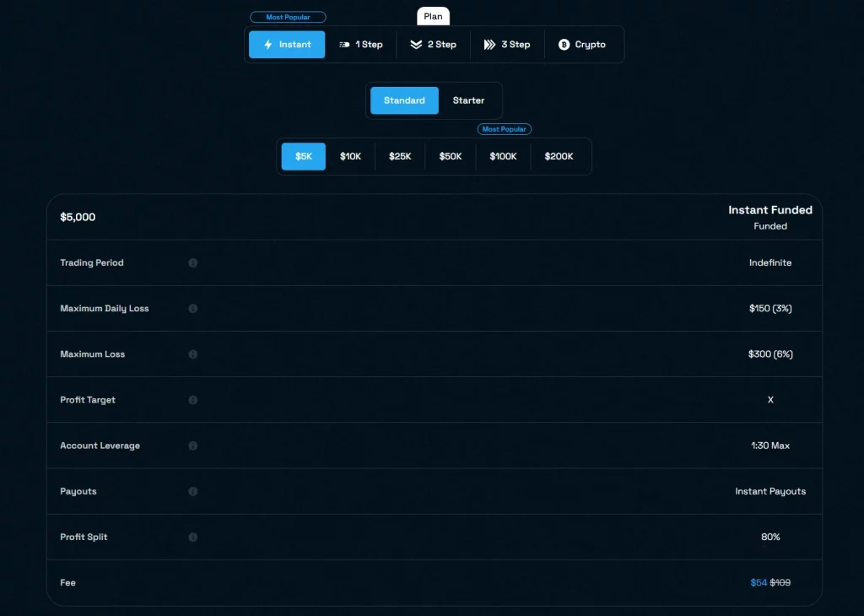Open the Crypto plan tab
Screen dimensions: 864x616
pos(581,45)
